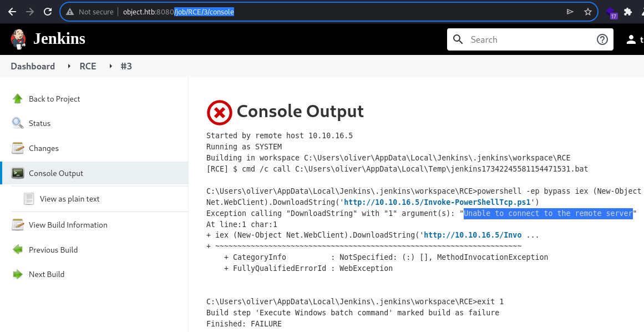This screenshot has width=644, height=332.
Task: Click 'Started by remote host 10.10.16.5' line
Action: [279, 135]
